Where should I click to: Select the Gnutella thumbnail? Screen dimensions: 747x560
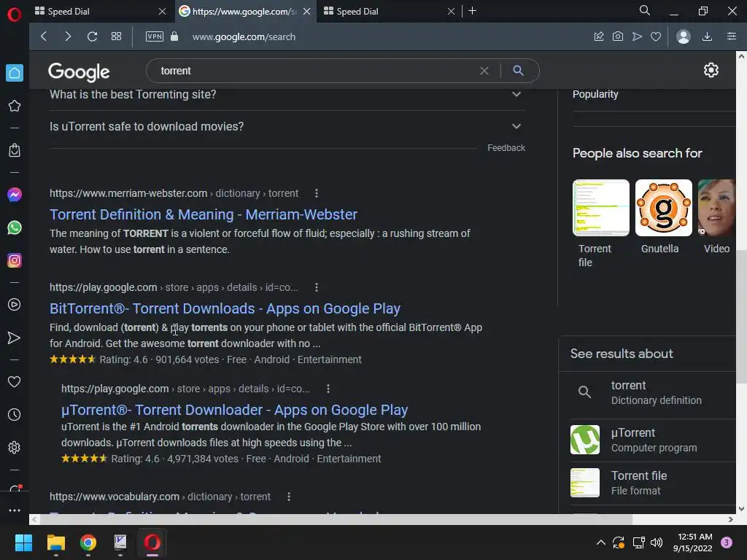click(x=664, y=208)
